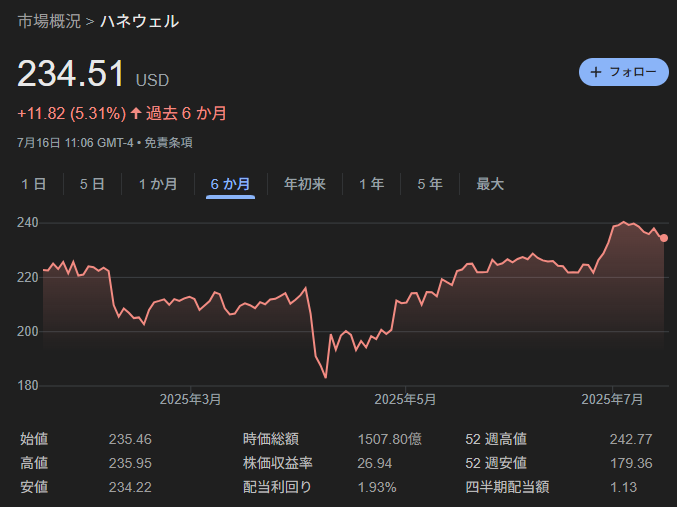Select the 6 か月 range tab

click(230, 184)
